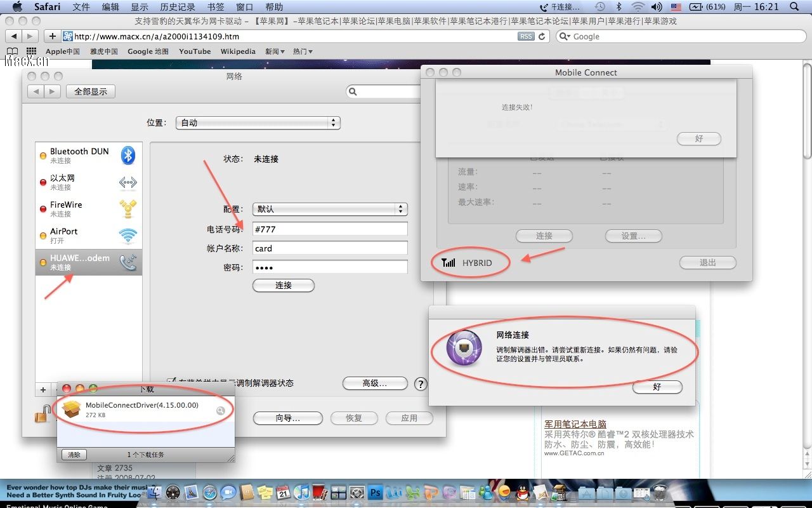Open the 向导 assistant button
The width and height of the screenshot is (812, 508).
coord(288,418)
